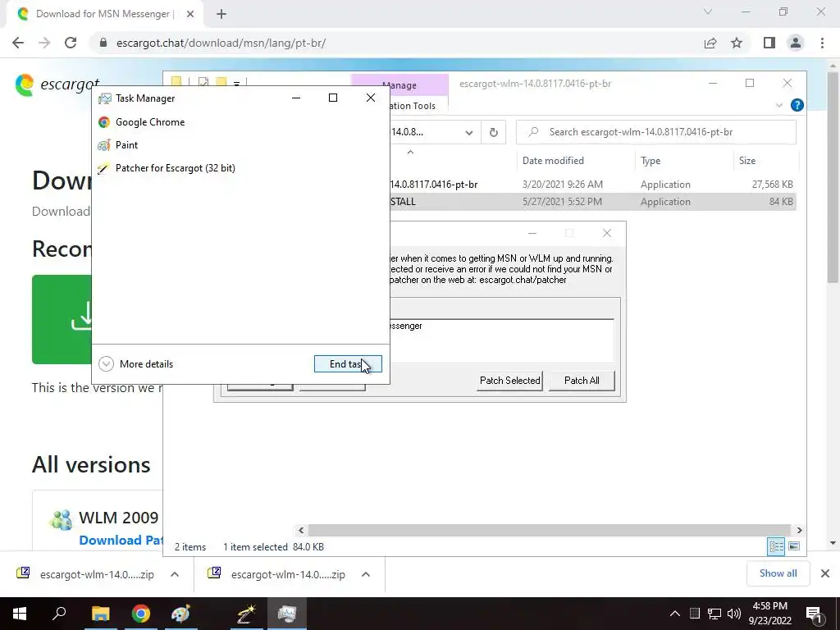The width and height of the screenshot is (840, 630).
Task: Open File Explorer help icon
Action: (797, 106)
